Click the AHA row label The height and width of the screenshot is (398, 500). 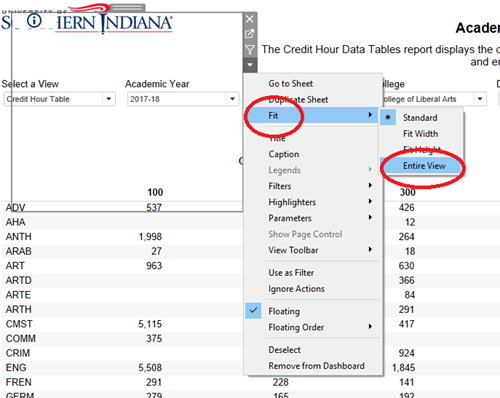click(x=15, y=222)
